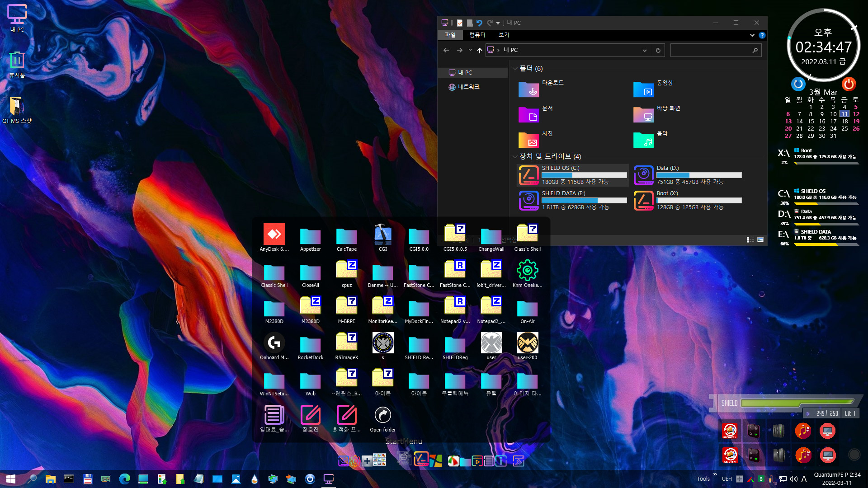Open the recent locations dropdown arrow
This screenshot has width=868, height=488.
coord(470,50)
